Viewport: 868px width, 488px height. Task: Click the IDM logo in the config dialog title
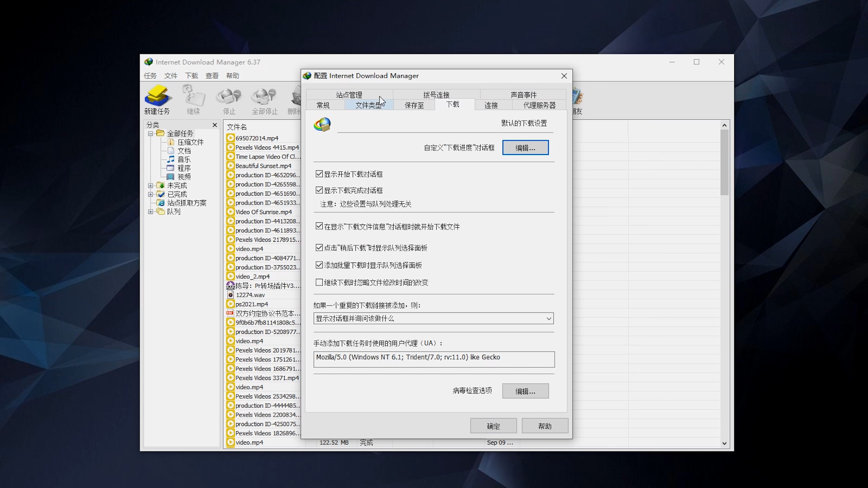pyautogui.click(x=307, y=75)
